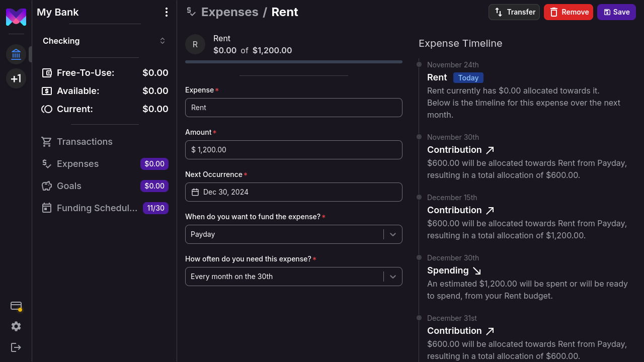Open the subscription card icon
Viewport: 644px width, 362px height.
point(16,306)
